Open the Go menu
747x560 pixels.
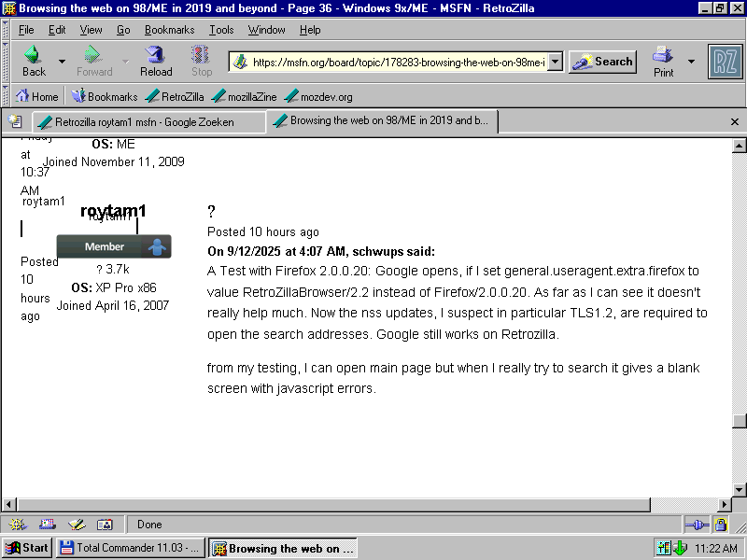(123, 30)
